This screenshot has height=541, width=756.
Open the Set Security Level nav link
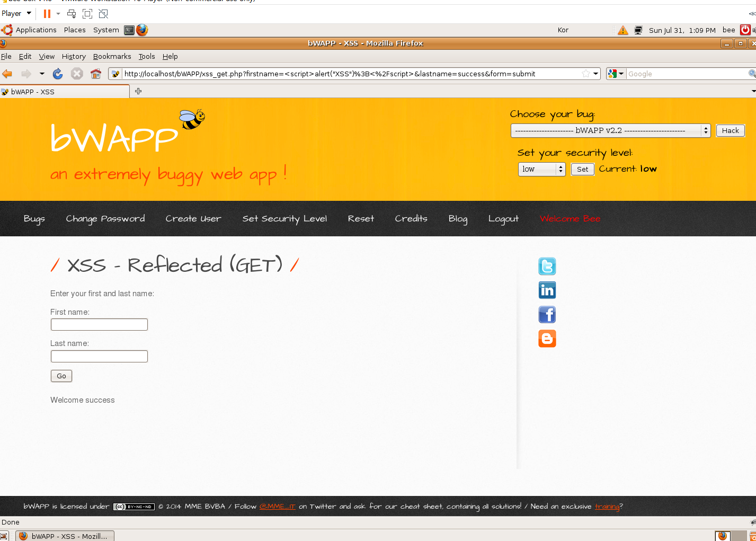284,219
